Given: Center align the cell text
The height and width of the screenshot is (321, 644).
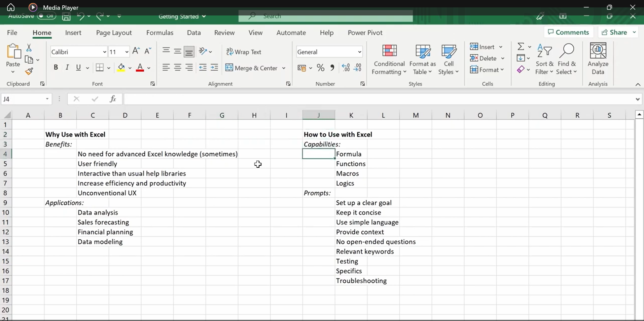Looking at the screenshot, I should click(x=178, y=68).
